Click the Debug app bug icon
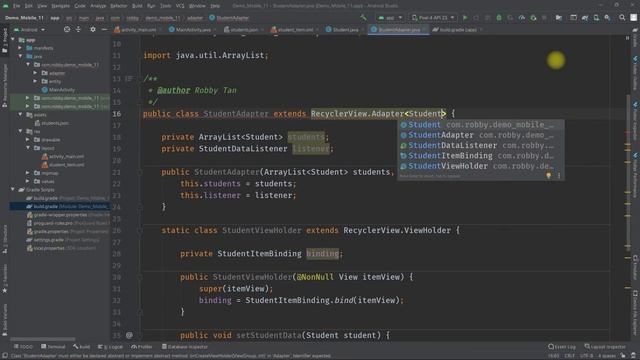 (x=499, y=18)
